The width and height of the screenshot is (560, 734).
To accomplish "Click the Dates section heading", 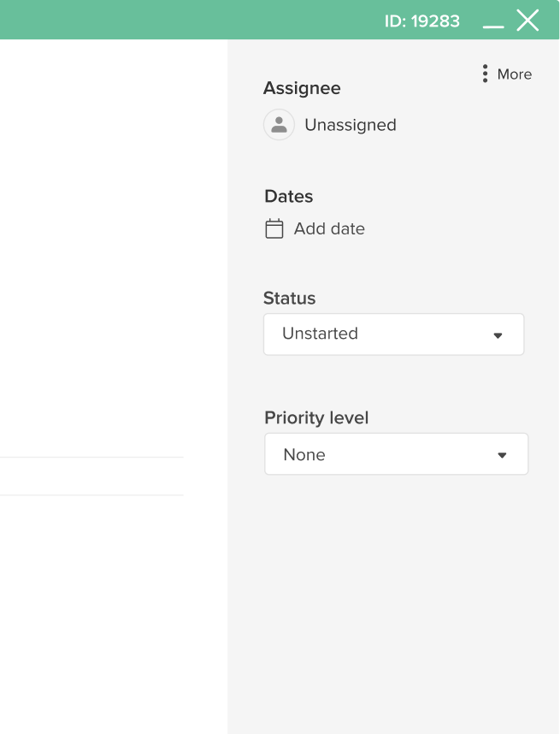I will click(289, 196).
